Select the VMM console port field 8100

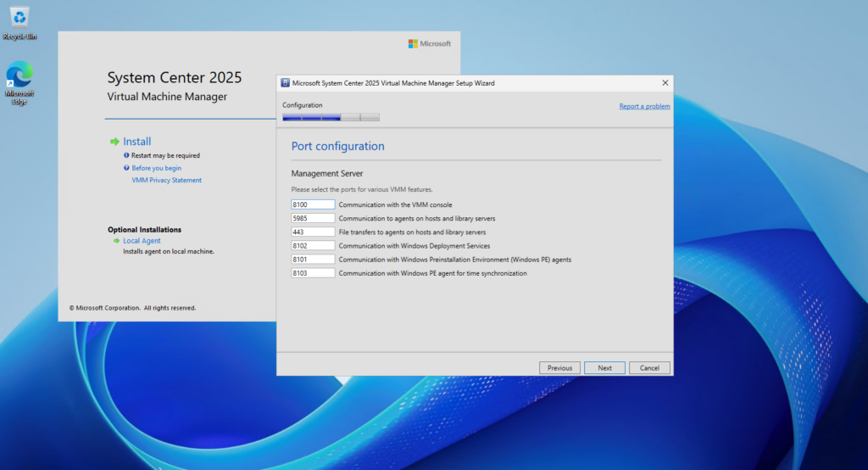(313, 204)
